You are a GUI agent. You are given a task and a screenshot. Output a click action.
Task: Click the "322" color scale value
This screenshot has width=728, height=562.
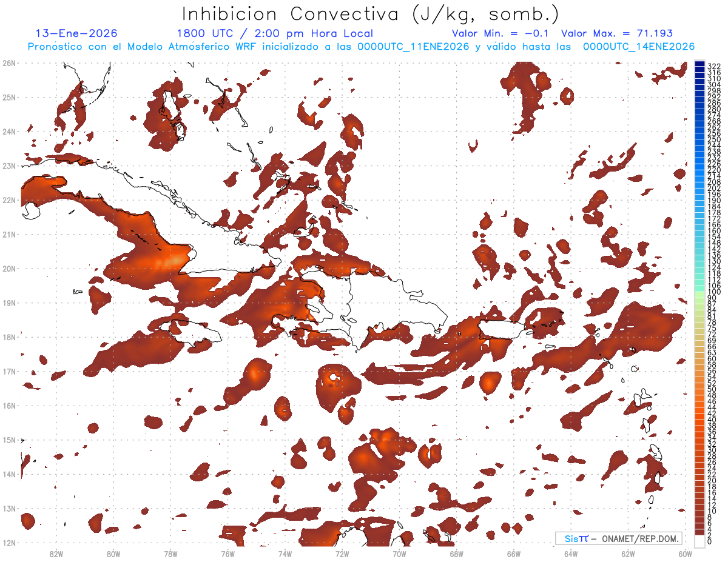coord(714,66)
